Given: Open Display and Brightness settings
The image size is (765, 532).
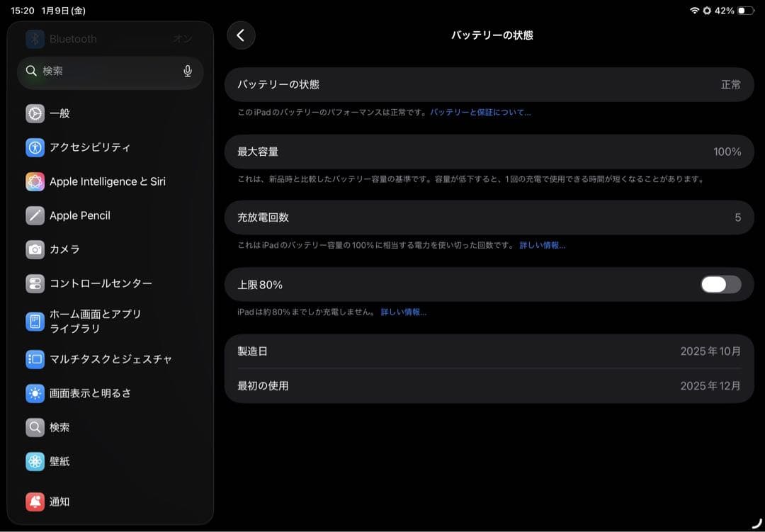Looking at the screenshot, I should (92, 393).
